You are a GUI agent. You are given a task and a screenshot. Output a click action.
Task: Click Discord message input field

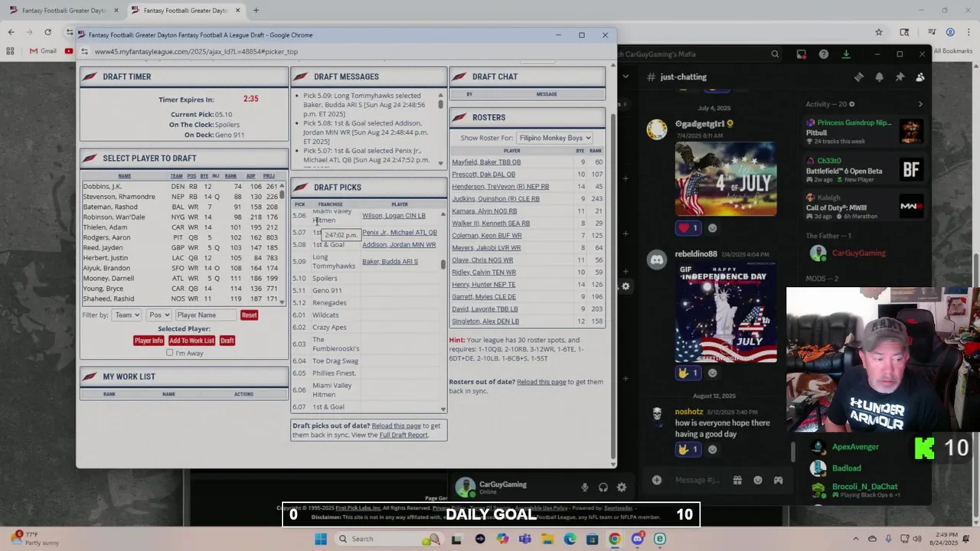(x=697, y=480)
